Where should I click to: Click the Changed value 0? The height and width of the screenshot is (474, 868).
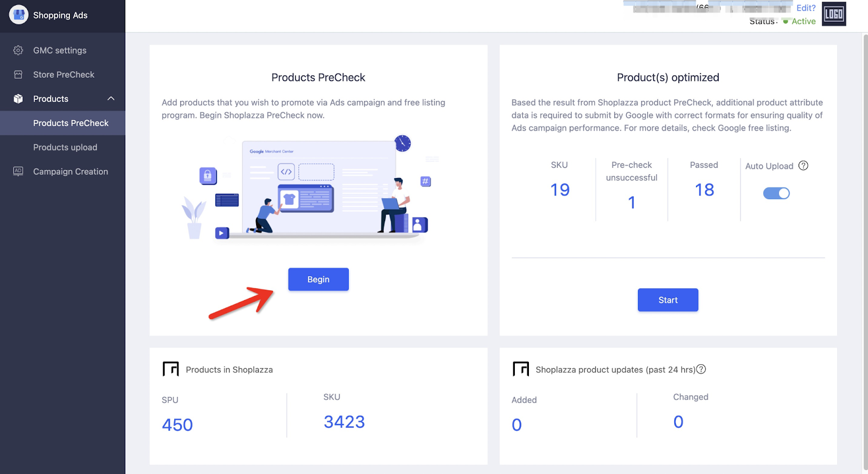pyautogui.click(x=678, y=422)
